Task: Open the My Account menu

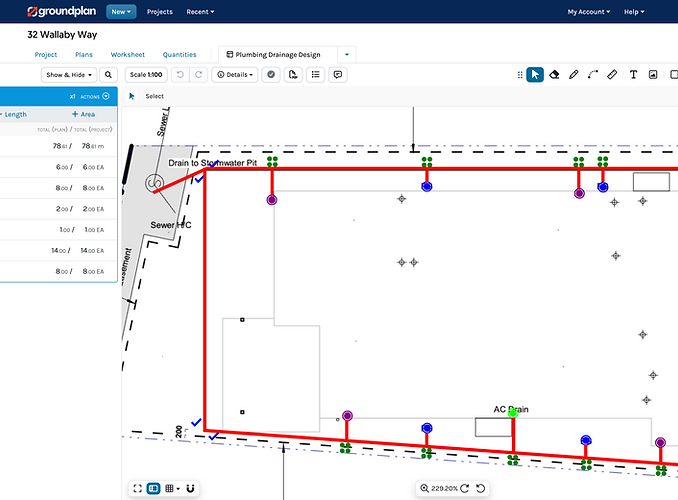Action: (588, 12)
